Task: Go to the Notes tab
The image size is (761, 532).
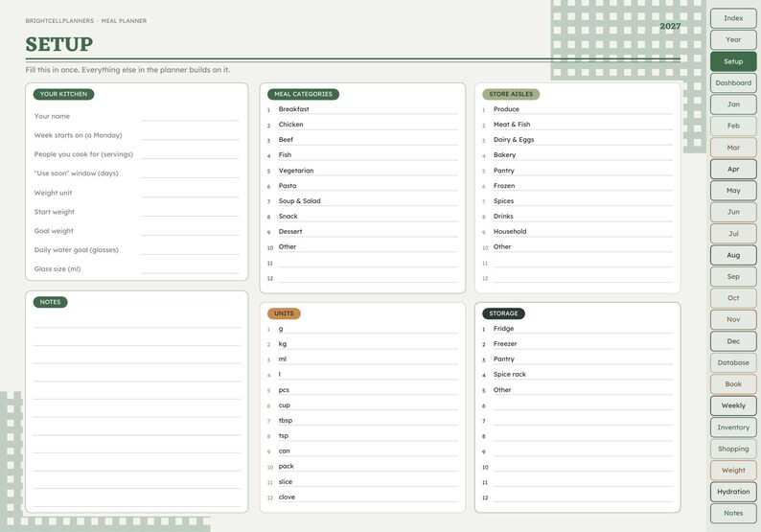Action: pyautogui.click(x=733, y=513)
